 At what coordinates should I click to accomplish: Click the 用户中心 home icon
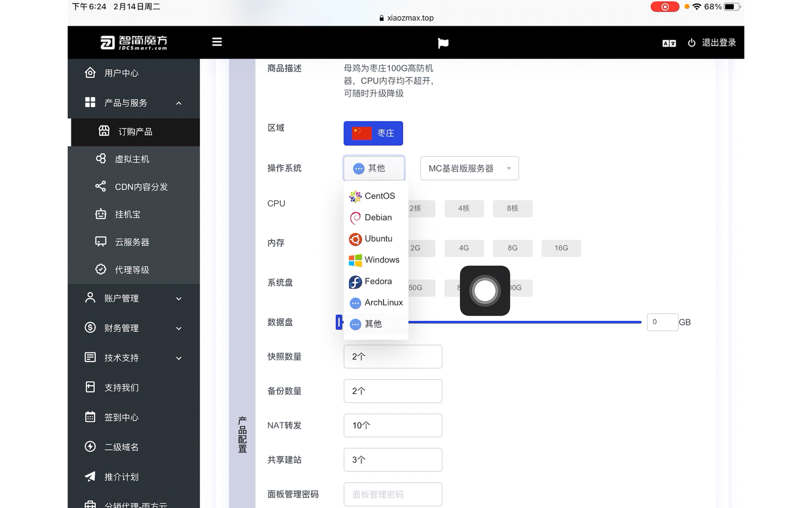pyautogui.click(x=90, y=72)
